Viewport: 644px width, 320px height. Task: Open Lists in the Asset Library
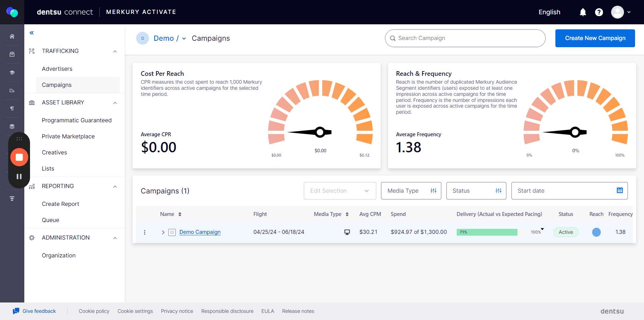pos(48,168)
